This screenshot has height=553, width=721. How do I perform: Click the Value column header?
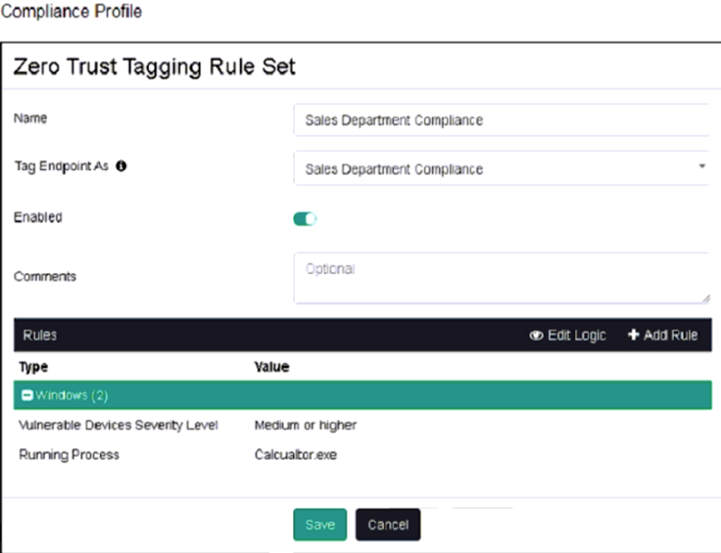tap(271, 367)
